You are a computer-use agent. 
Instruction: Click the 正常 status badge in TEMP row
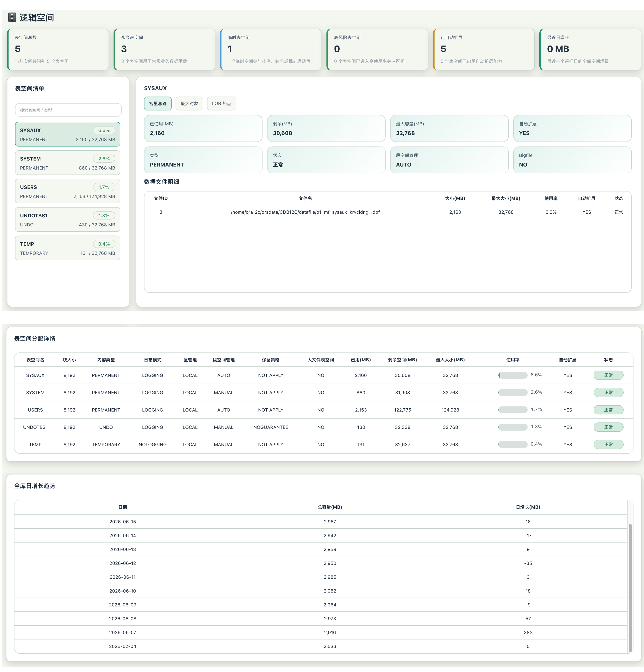coord(608,444)
